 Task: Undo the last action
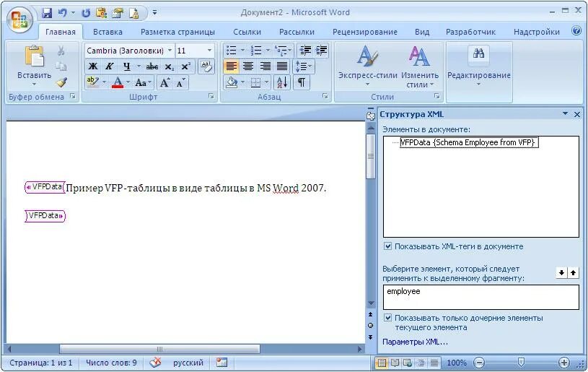click(x=62, y=13)
